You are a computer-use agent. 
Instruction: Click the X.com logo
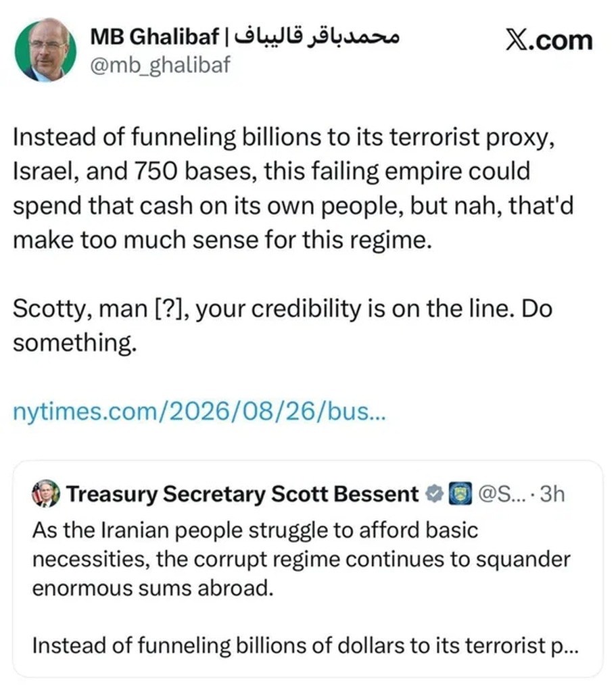pos(549,41)
